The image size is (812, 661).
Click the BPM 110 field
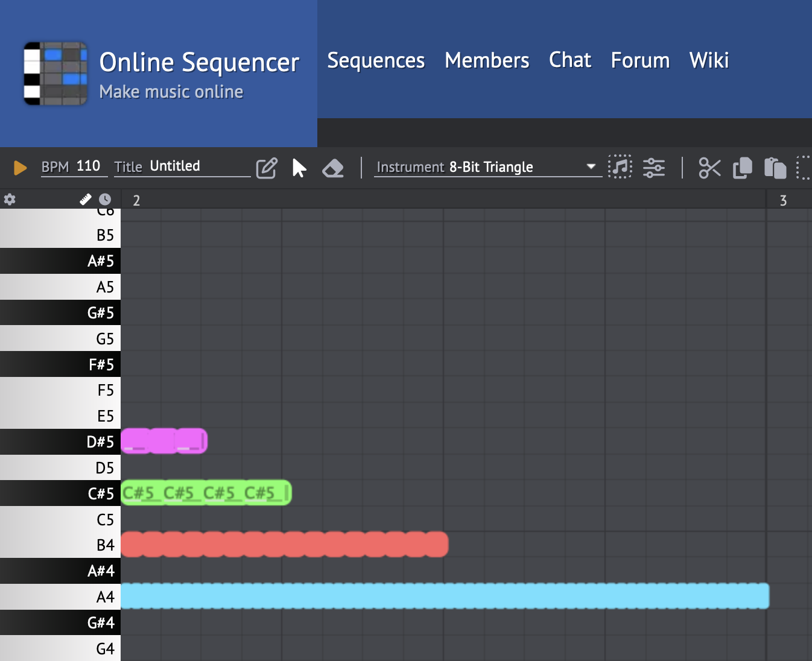[87, 166]
